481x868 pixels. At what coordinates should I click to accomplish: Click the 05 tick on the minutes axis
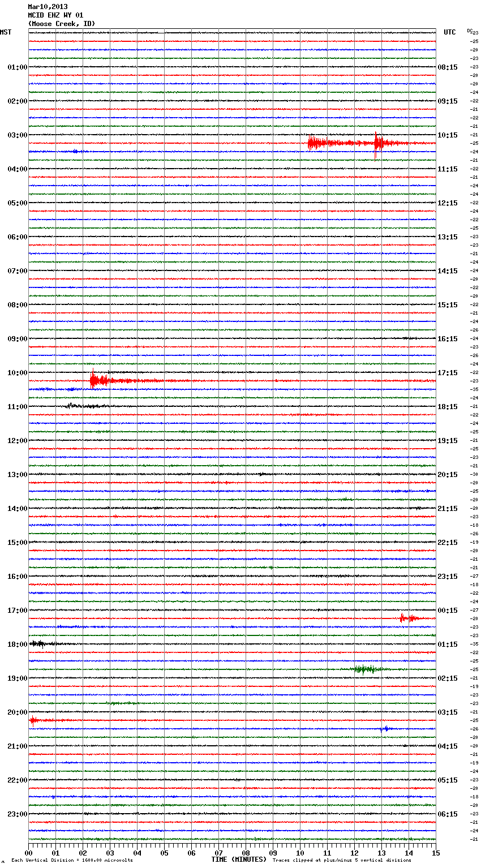click(164, 853)
